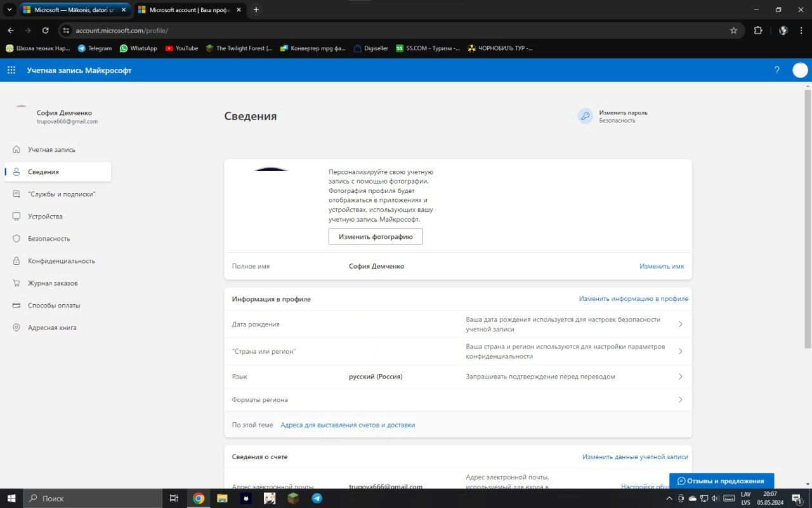The width and height of the screenshot is (812, 508).
Task: Open the Digiseller bookmark
Action: pyautogui.click(x=371, y=48)
